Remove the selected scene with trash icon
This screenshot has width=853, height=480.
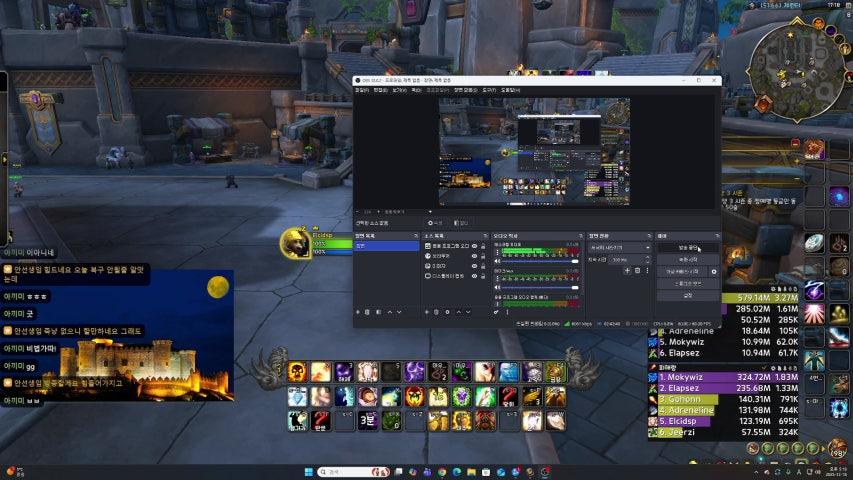pyautogui.click(x=367, y=312)
